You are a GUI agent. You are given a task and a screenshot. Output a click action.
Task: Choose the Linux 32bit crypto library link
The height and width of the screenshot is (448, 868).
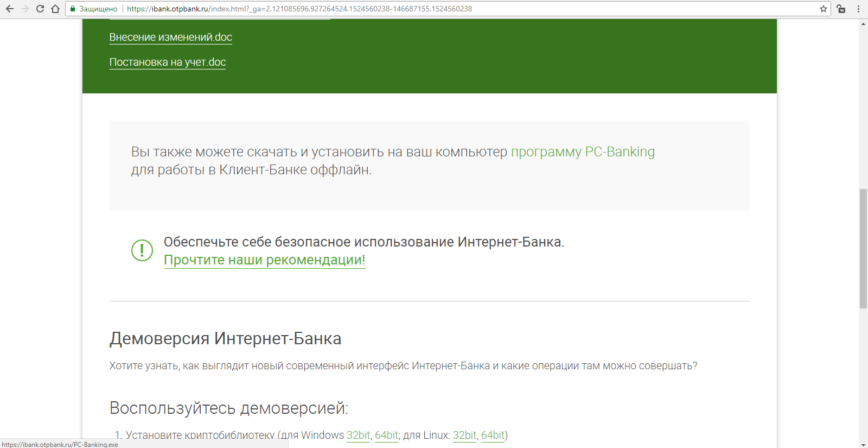[x=464, y=435]
